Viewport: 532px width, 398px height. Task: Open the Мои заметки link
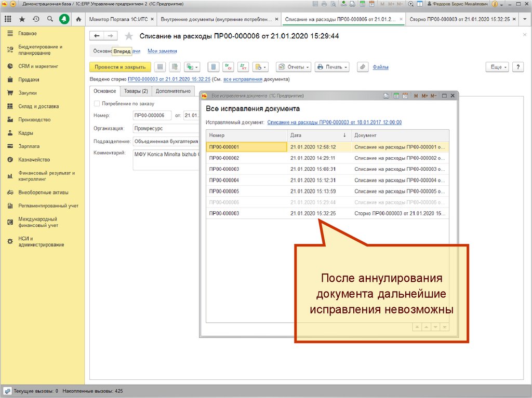click(x=162, y=51)
